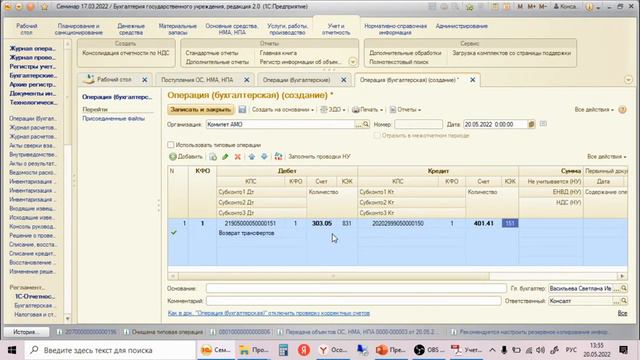Move row up with blue up arrow
The height and width of the screenshot is (360, 640).
pyautogui.click(x=251, y=157)
